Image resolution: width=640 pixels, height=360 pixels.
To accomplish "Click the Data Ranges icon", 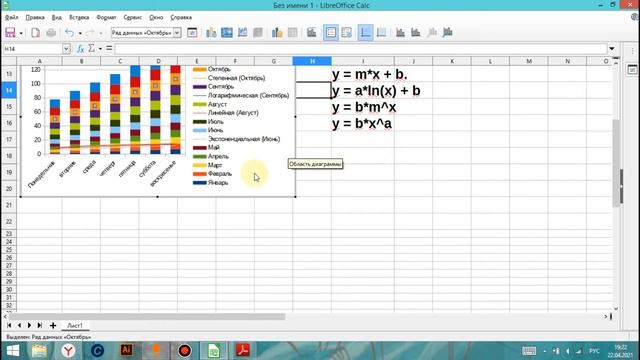I will click(277, 33).
